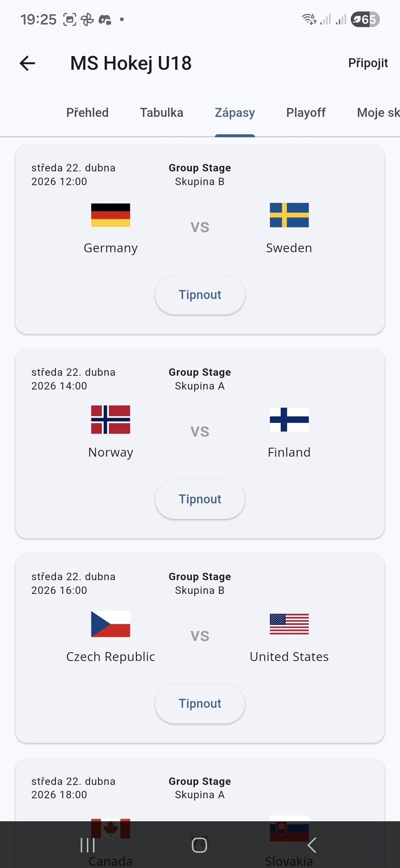Open the Přehled tab

pos(87,113)
